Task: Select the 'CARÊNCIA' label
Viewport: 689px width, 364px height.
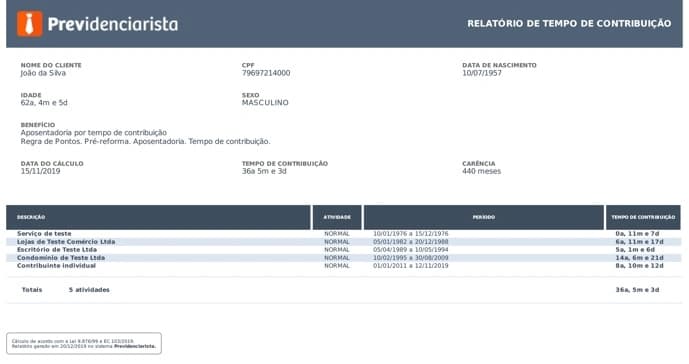Action: coord(479,164)
